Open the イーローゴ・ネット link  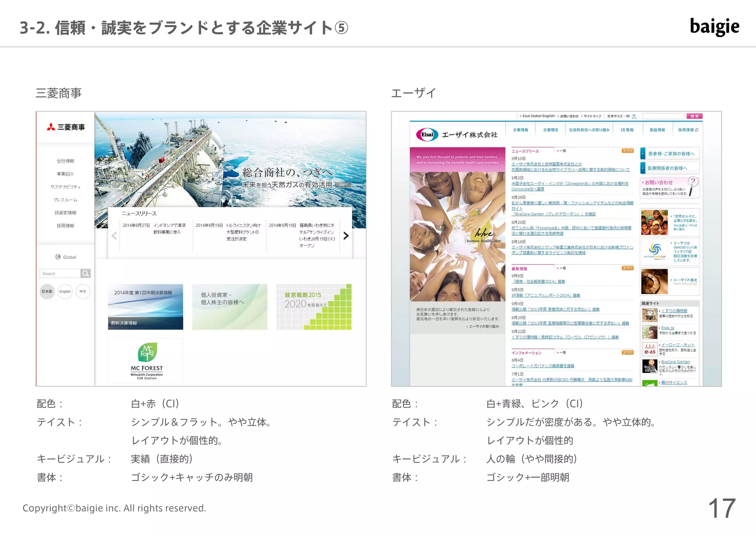678,345
